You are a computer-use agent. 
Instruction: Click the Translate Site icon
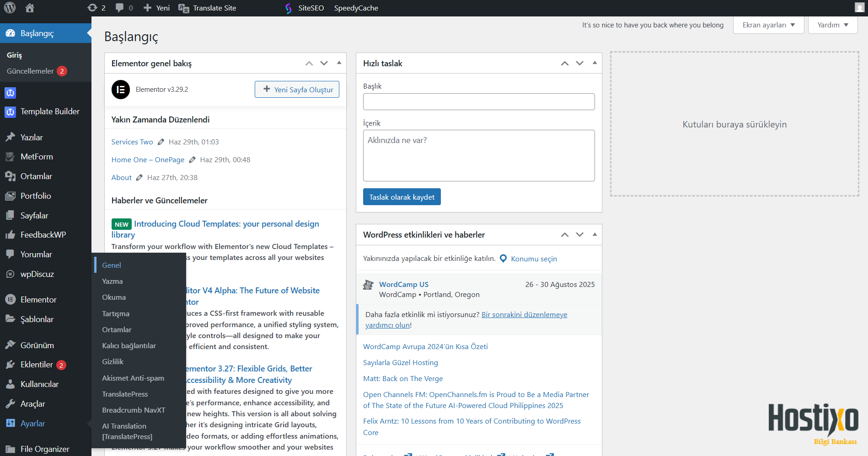coord(184,8)
